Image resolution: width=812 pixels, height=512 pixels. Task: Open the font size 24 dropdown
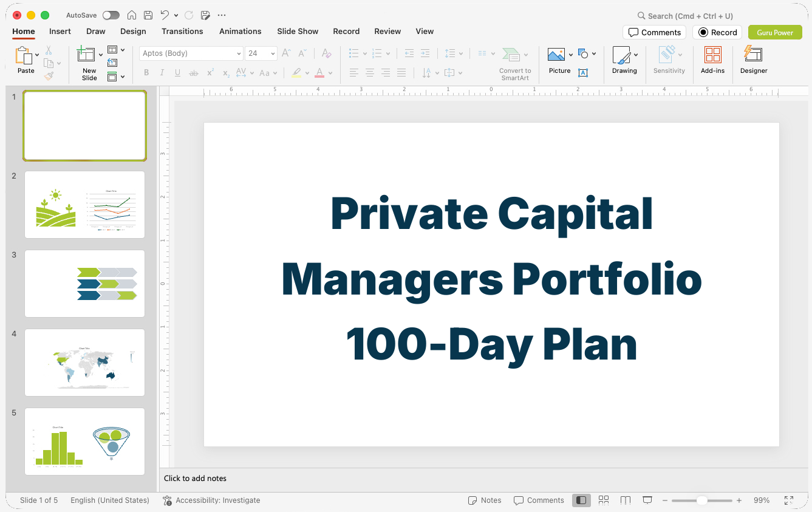point(273,53)
